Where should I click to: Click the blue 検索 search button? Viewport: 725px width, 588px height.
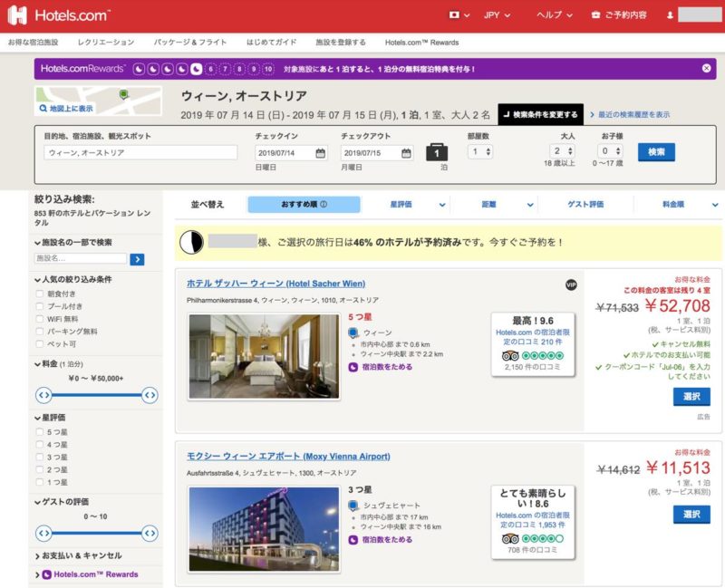tap(656, 151)
